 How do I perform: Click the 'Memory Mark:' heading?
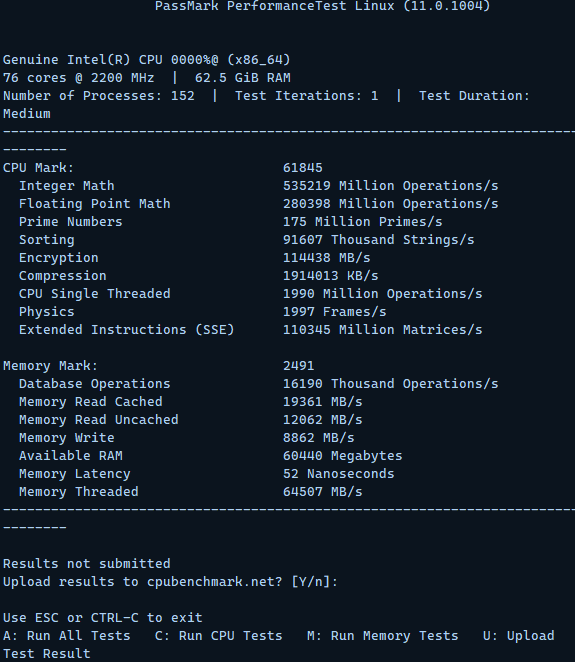click(x=50, y=366)
